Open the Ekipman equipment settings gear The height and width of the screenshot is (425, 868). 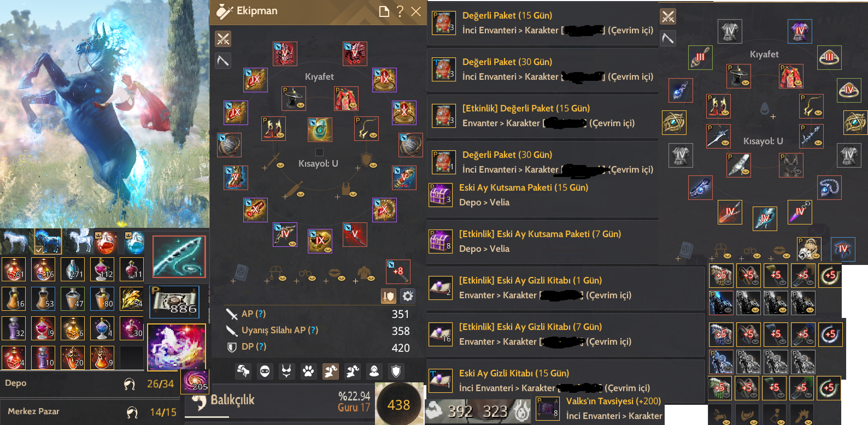pyautogui.click(x=408, y=296)
